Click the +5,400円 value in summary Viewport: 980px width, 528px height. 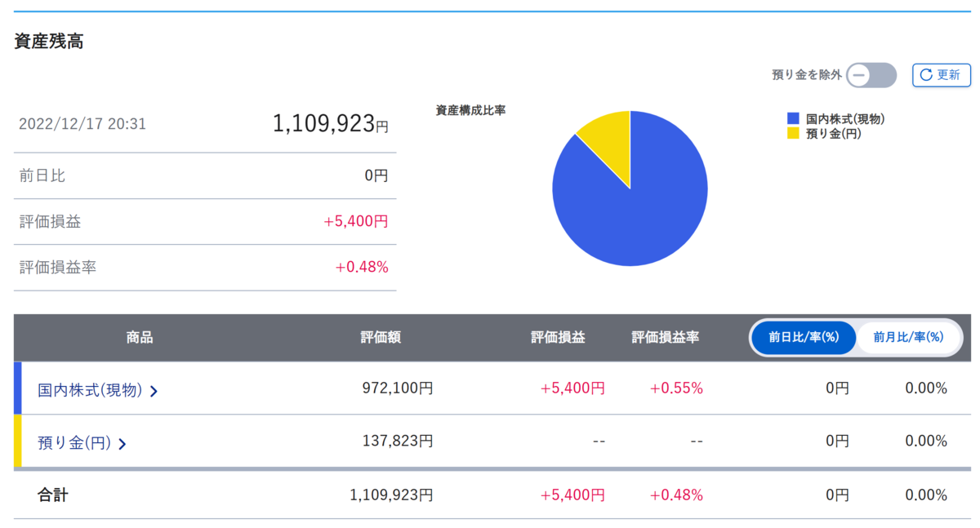356,221
